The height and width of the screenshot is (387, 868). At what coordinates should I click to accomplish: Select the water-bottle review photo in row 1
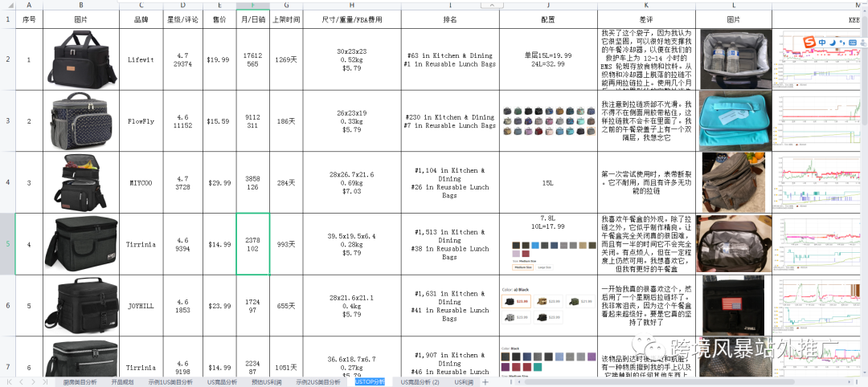[734, 59]
